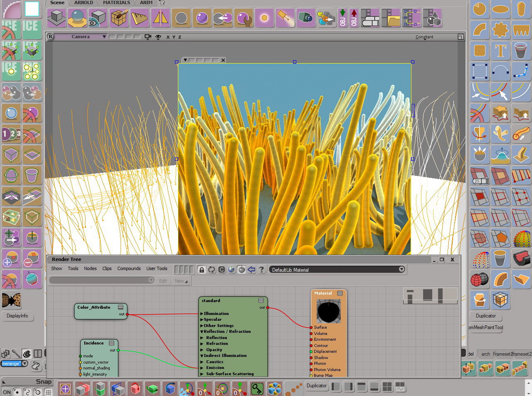Click the Material node preview thumbnail

click(x=328, y=311)
